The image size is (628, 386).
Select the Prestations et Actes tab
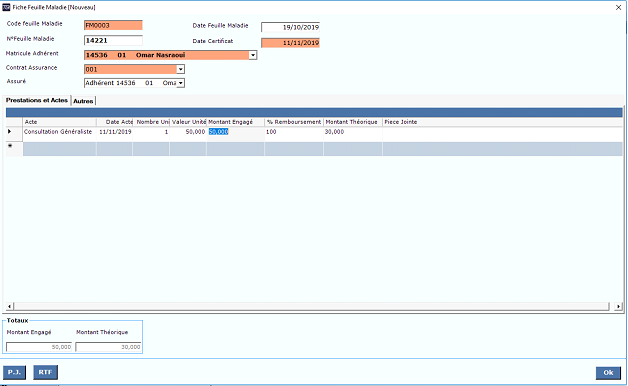pos(37,100)
